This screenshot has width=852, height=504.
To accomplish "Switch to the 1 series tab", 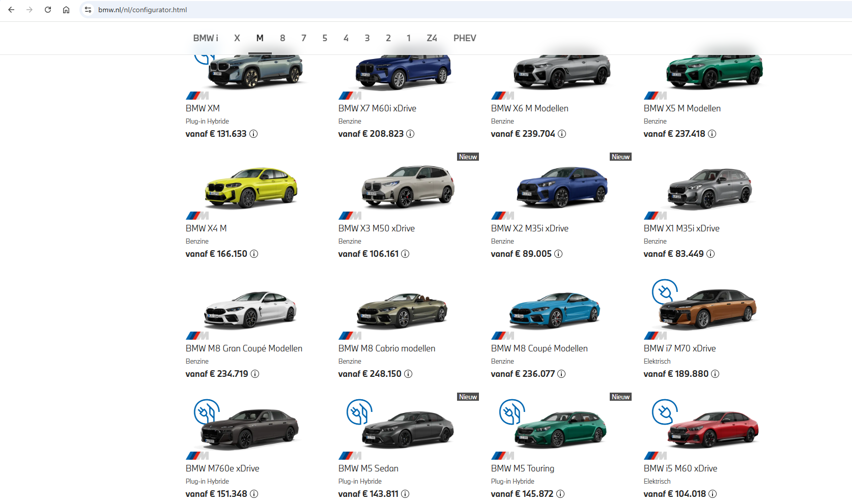I will point(409,38).
